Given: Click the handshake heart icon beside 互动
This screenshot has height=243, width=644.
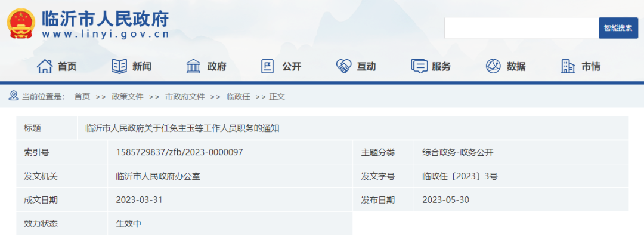Looking at the screenshot, I should (343, 66).
